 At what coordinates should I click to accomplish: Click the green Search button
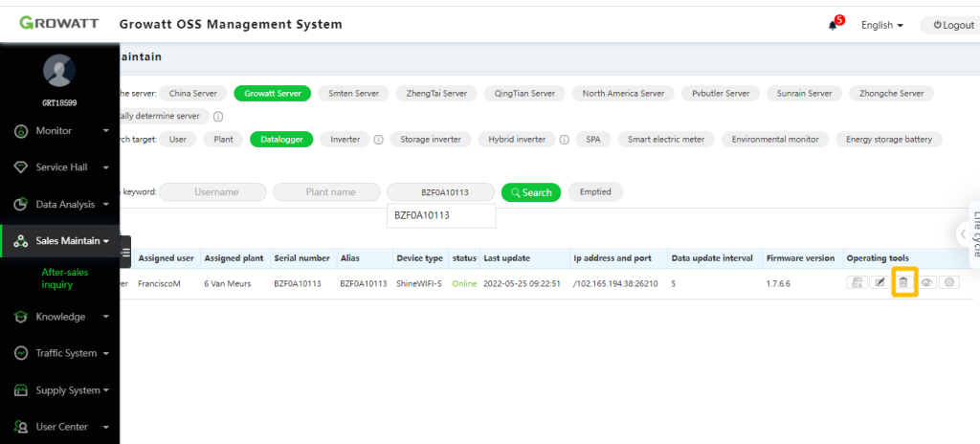click(x=531, y=192)
